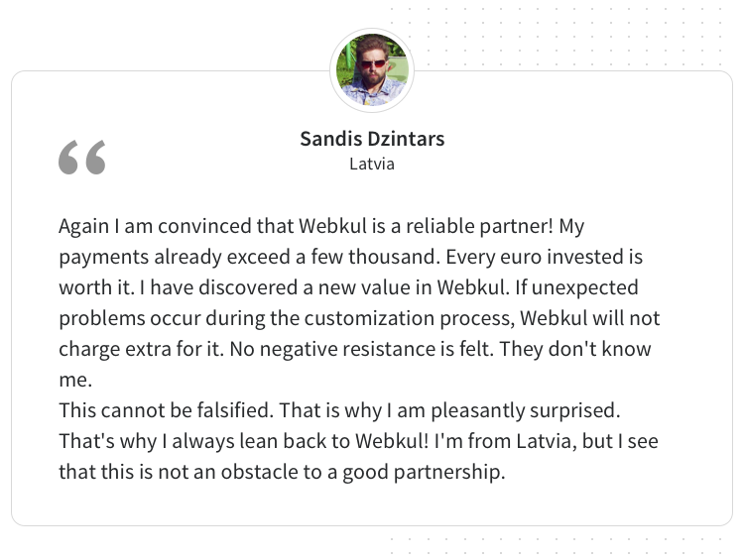This screenshot has height=560, width=744.
Task: Click the short line reading "me."
Action: pyautogui.click(x=75, y=381)
